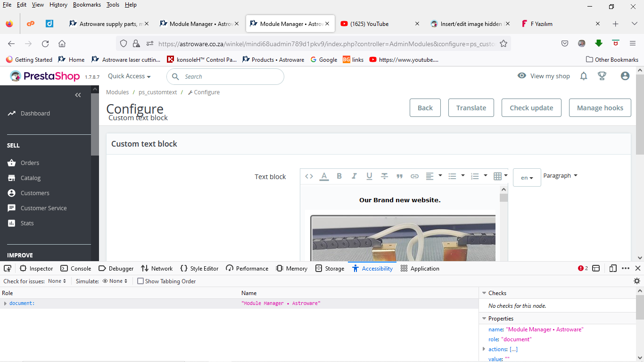
Task: Switch to the Console devtools tab
Action: [76, 268]
